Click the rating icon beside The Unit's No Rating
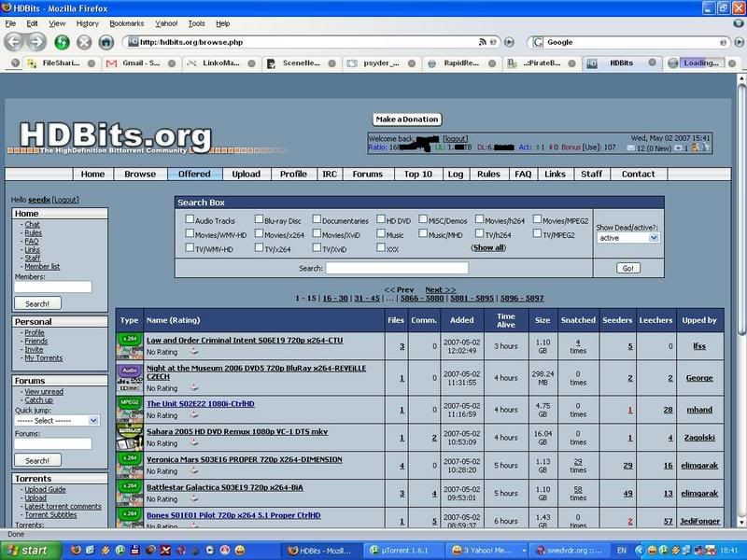Screen dimensions: 747x560 click(194, 415)
